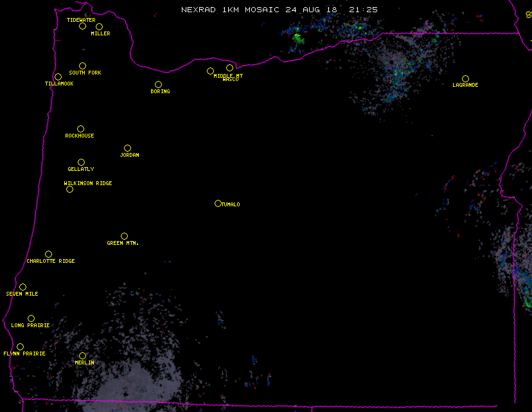This screenshot has width=532, height=412.
Task: Click the Boring station circle marker
Action: (158, 85)
